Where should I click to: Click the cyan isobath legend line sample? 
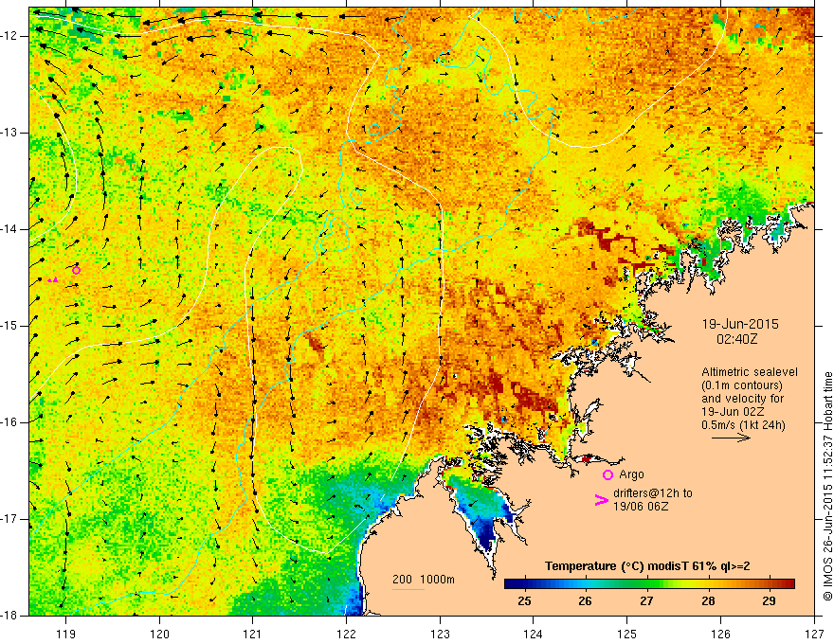[408, 589]
